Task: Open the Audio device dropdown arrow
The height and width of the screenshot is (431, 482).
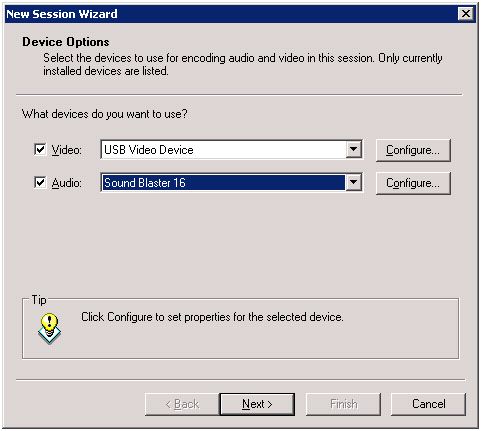Action: tap(353, 182)
